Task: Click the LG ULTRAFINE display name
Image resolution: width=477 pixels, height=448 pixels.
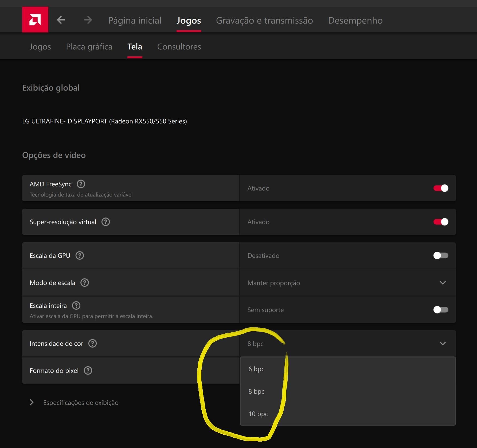Action: [105, 121]
